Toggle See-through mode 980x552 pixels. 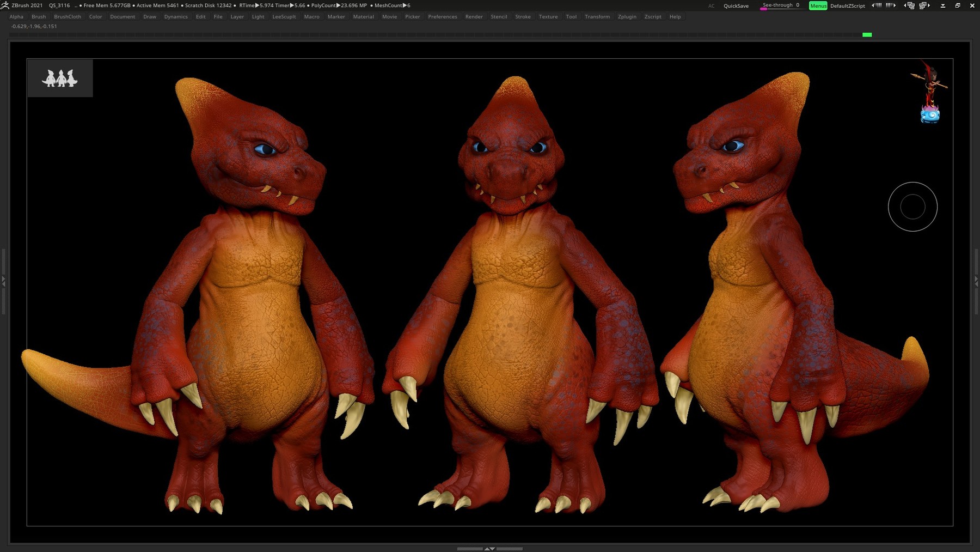(779, 5)
